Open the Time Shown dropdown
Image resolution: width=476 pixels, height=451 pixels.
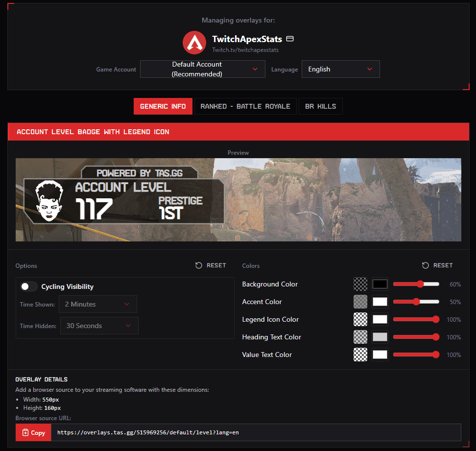(98, 304)
